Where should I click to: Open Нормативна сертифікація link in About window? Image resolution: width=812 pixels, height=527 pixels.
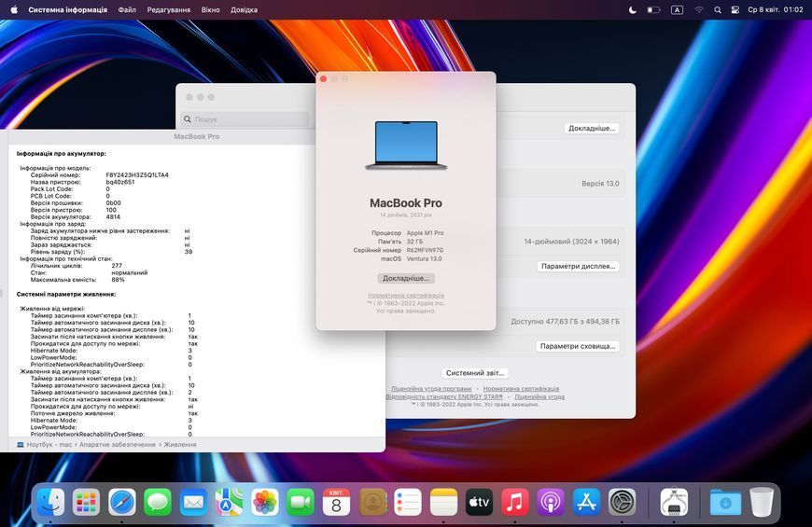click(406, 295)
